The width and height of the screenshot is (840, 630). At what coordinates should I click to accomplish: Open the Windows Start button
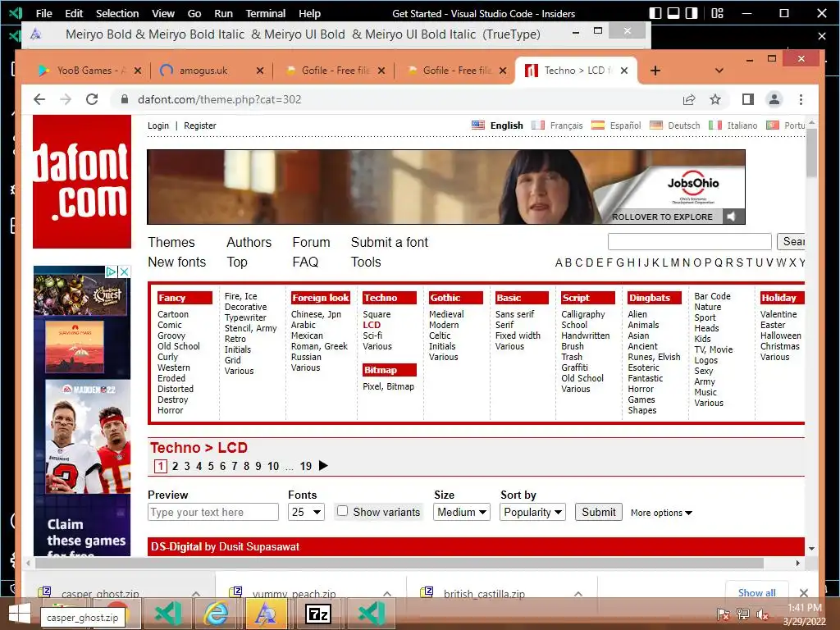(x=20, y=614)
